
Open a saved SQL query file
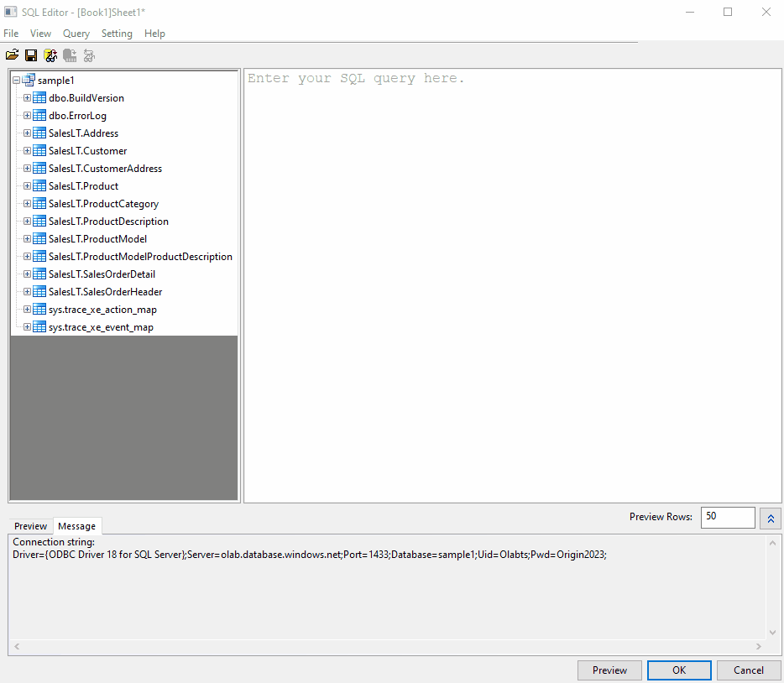12,55
